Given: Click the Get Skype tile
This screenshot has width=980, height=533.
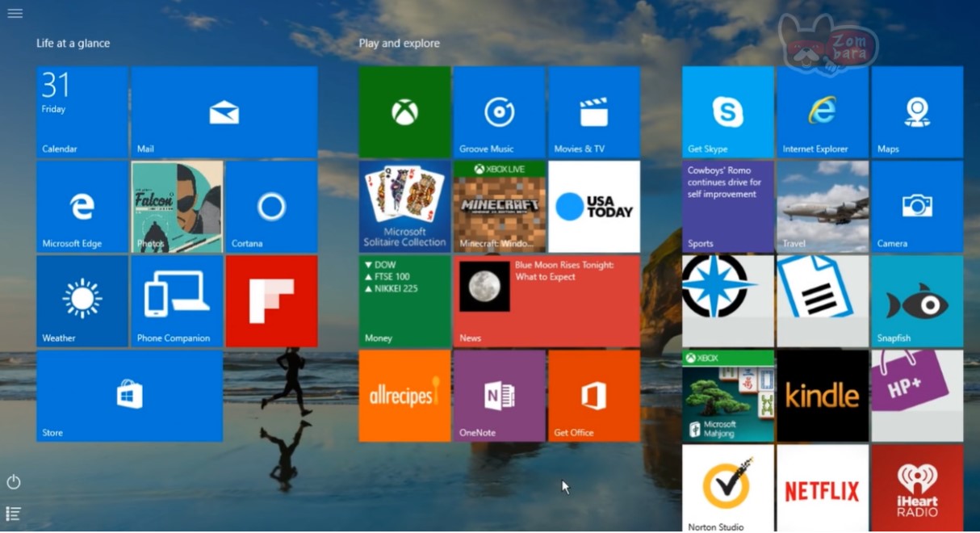Looking at the screenshot, I should (728, 111).
